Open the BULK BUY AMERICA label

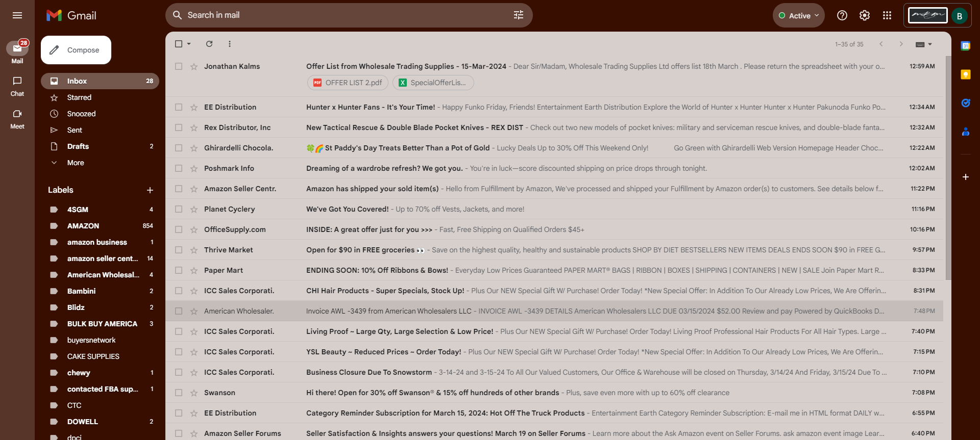coord(100,324)
